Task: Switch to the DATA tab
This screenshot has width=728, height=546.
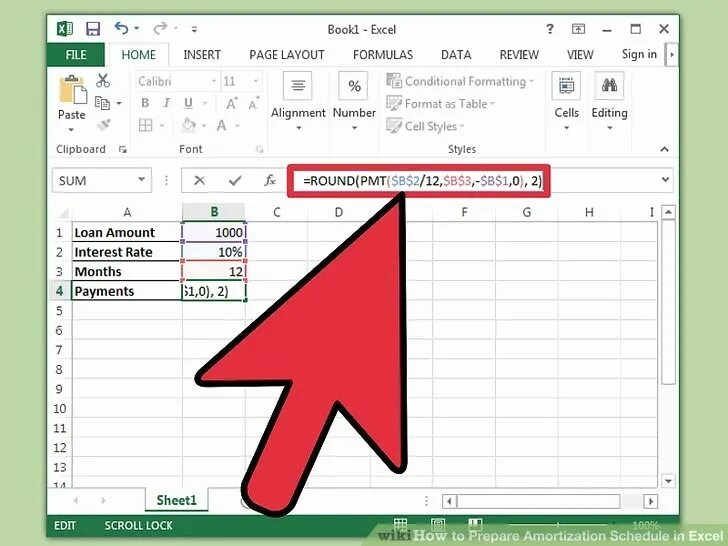Action: click(456, 55)
